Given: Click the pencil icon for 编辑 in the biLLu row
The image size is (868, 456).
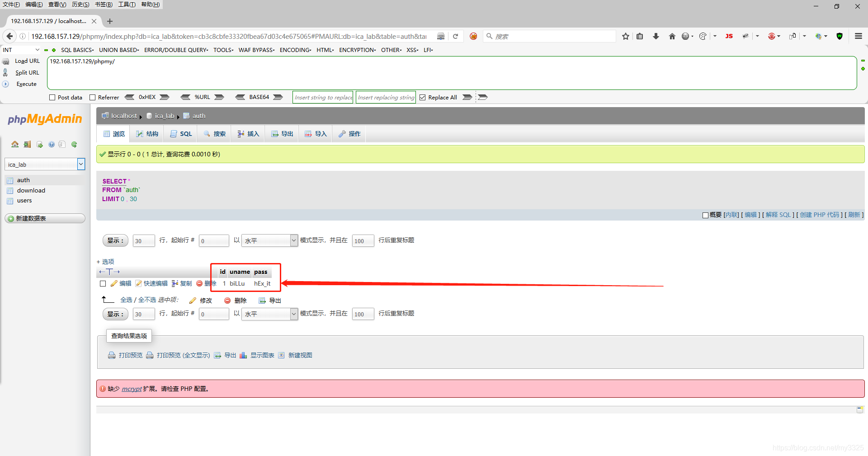Looking at the screenshot, I should (114, 283).
